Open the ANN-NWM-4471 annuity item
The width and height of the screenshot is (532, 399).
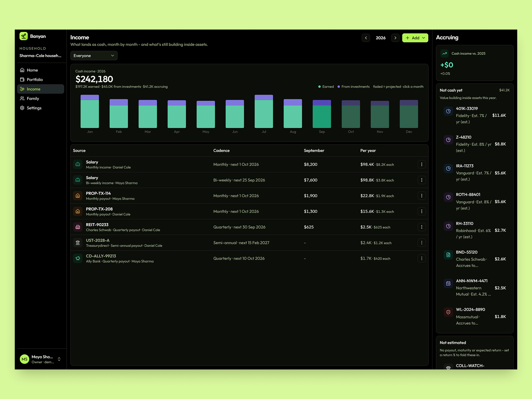click(x=475, y=288)
